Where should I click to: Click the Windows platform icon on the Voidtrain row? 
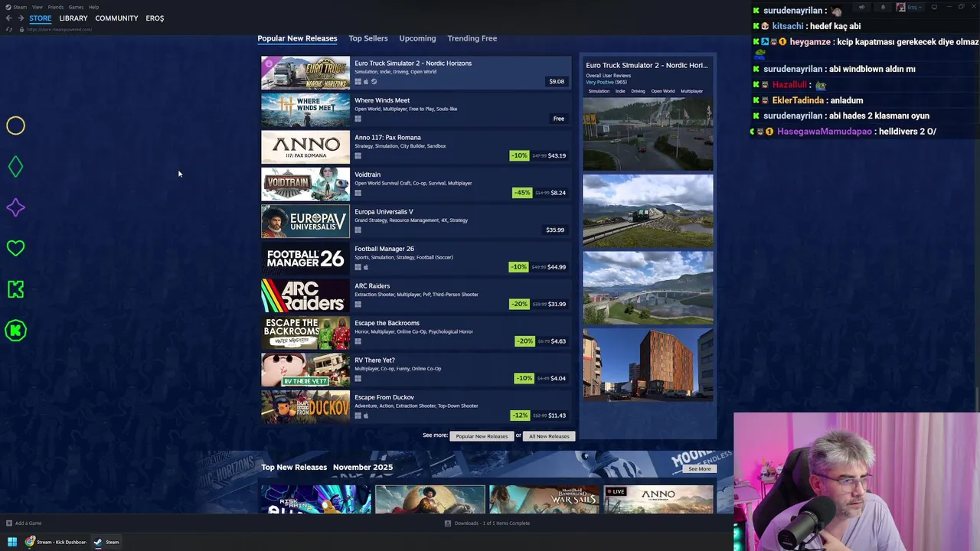tap(358, 193)
